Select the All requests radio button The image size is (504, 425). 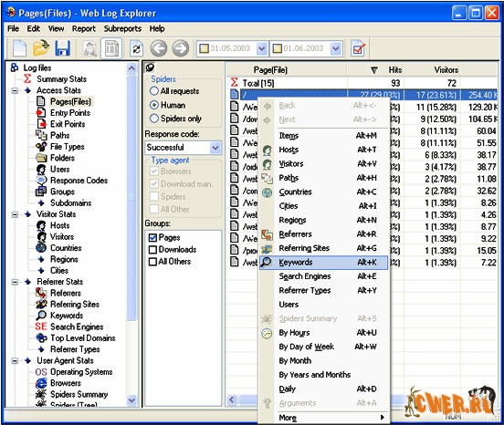(x=154, y=91)
